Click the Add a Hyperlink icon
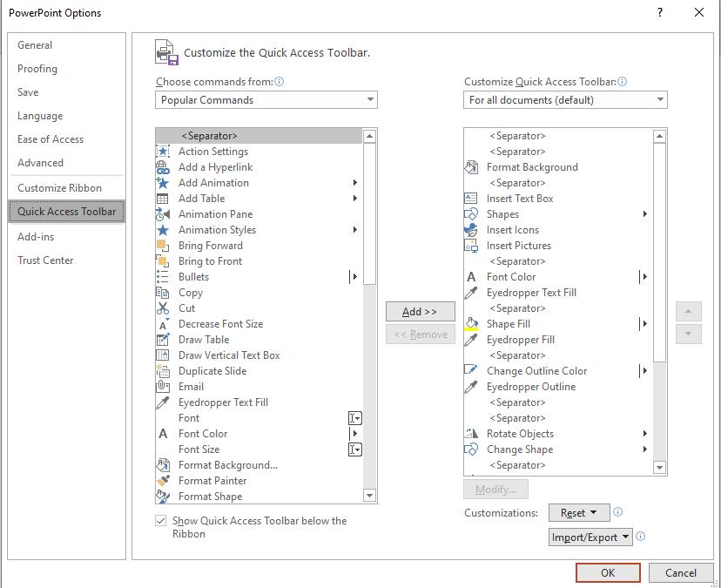 click(163, 167)
